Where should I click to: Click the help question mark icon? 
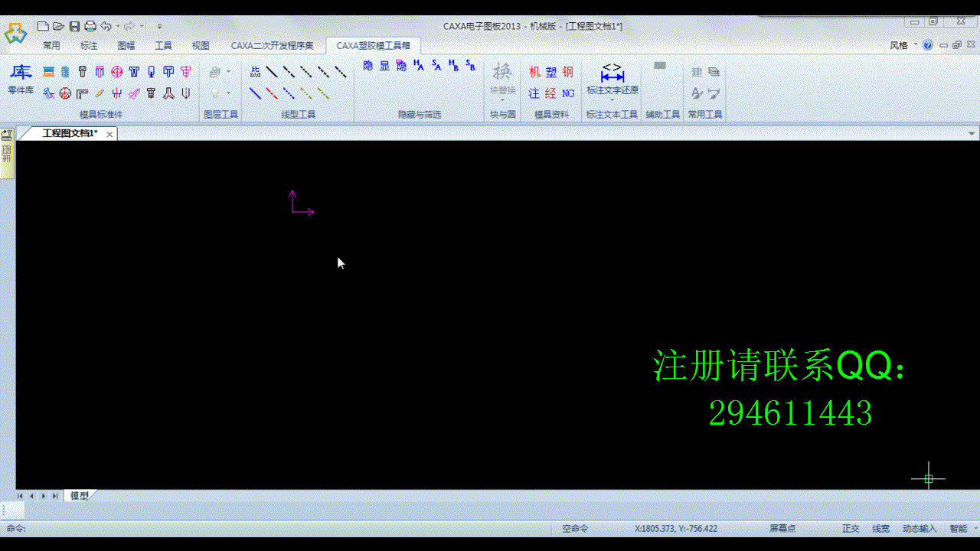tap(928, 45)
